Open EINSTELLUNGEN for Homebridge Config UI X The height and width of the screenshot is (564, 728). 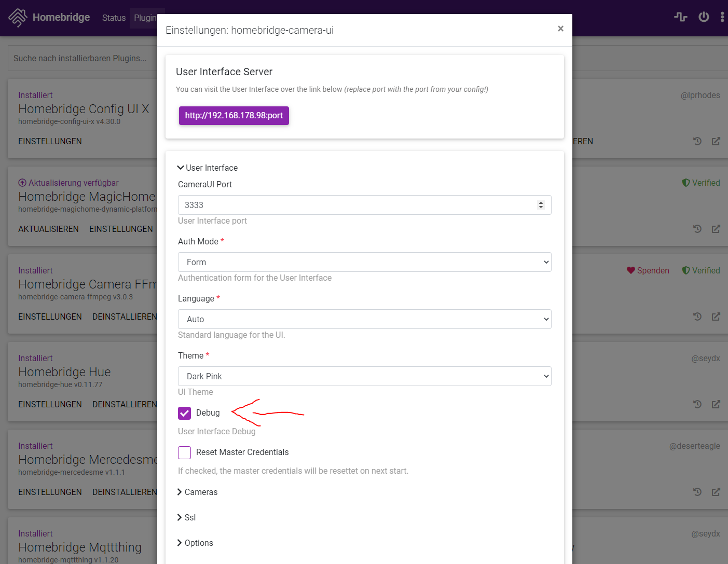[x=50, y=141]
